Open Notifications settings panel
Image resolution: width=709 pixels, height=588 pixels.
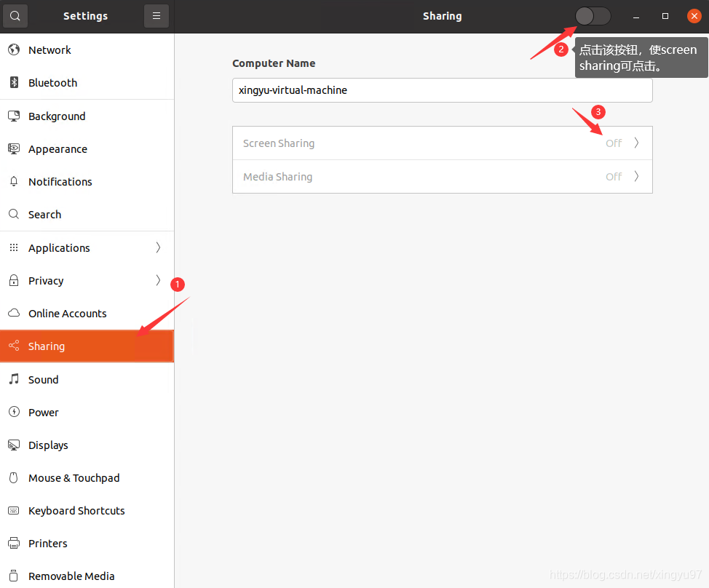(x=87, y=182)
